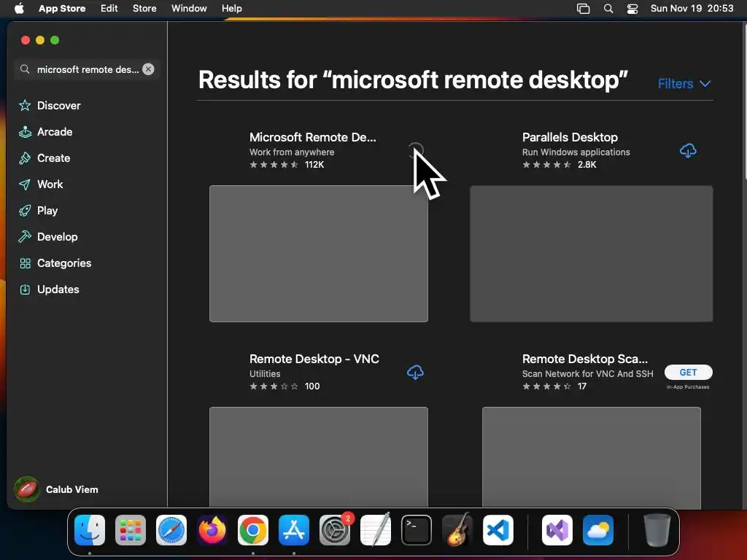747x560 pixels.
Task: Open the Edit menu
Action: tap(109, 9)
